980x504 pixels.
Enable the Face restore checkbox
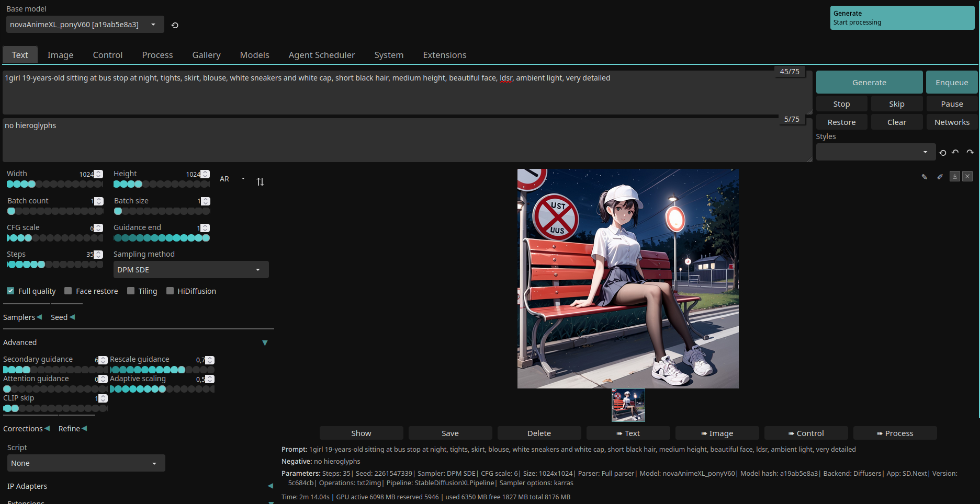(68, 291)
